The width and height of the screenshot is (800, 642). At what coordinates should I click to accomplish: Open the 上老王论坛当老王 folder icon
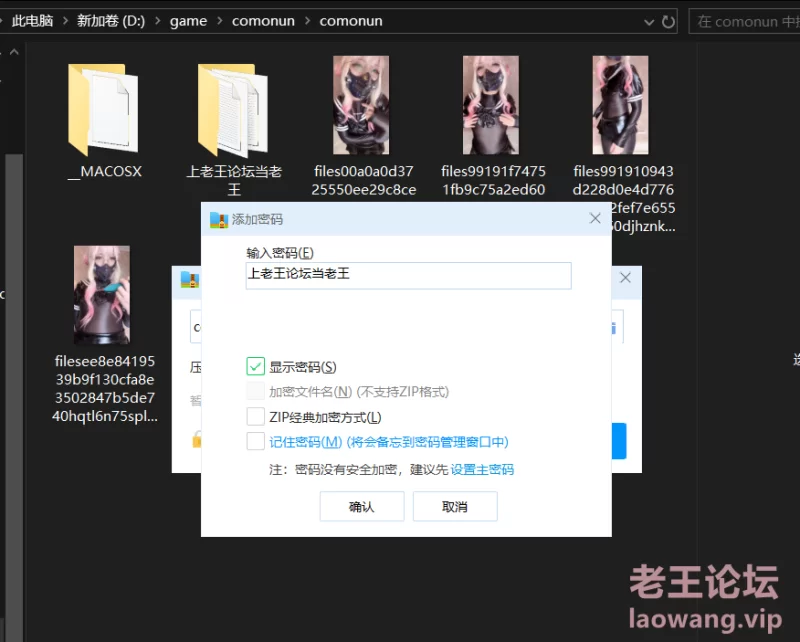233,110
